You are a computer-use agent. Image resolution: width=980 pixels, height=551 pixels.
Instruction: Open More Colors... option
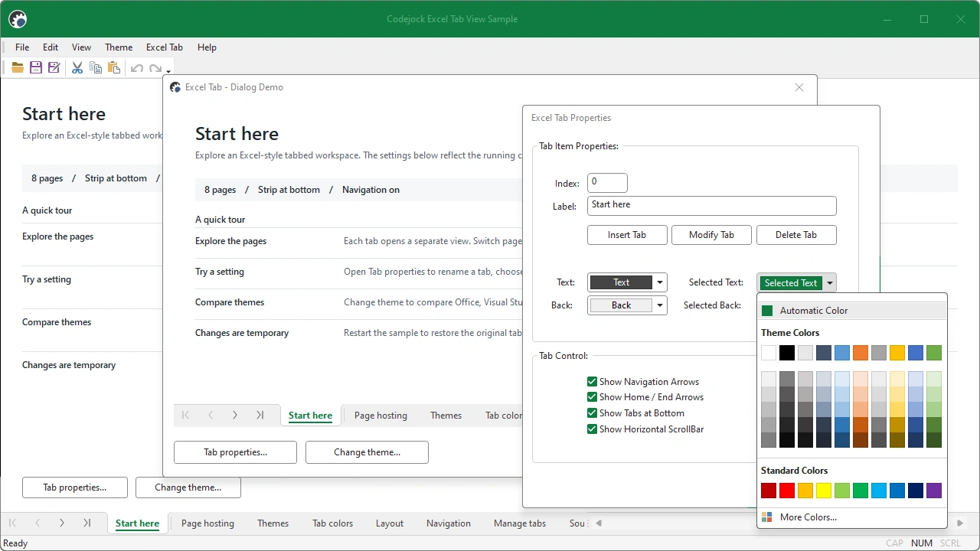[x=852, y=517]
